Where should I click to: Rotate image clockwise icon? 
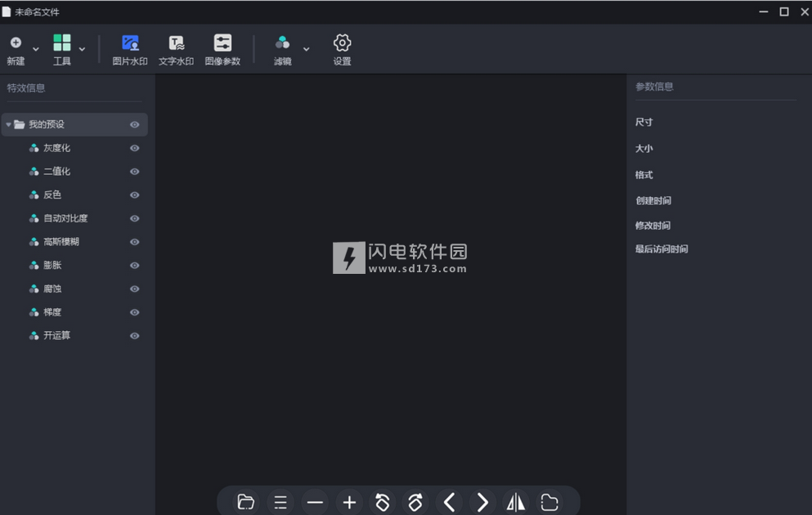click(x=415, y=502)
